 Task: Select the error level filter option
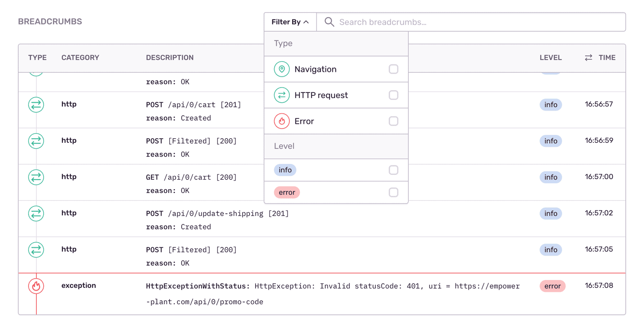click(287, 193)
